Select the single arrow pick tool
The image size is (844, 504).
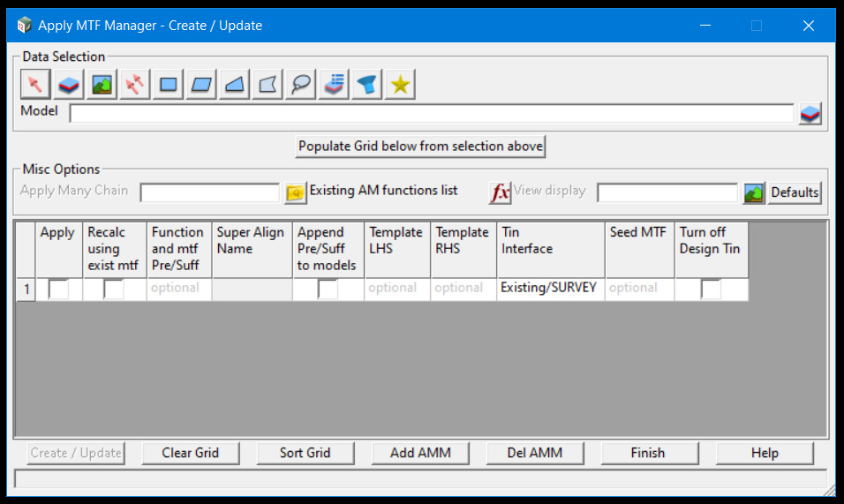click(35, 85)
